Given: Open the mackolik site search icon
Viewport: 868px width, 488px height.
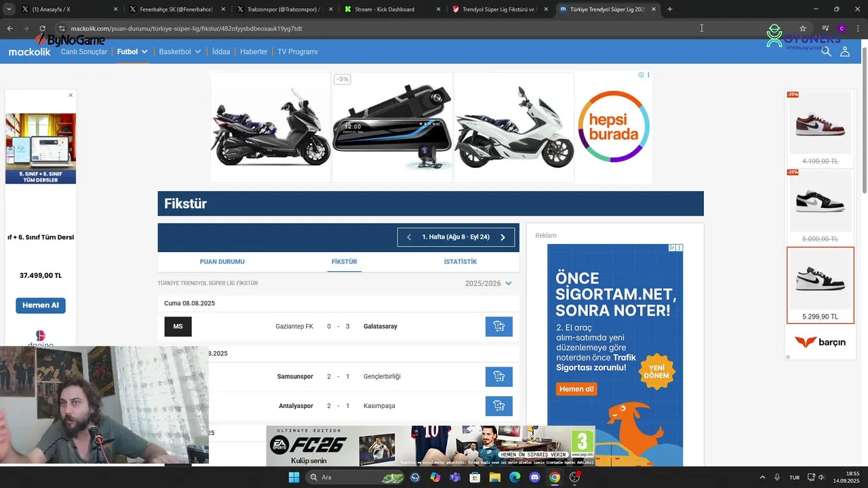Looking at the screenshot, I should click(826, 52).
